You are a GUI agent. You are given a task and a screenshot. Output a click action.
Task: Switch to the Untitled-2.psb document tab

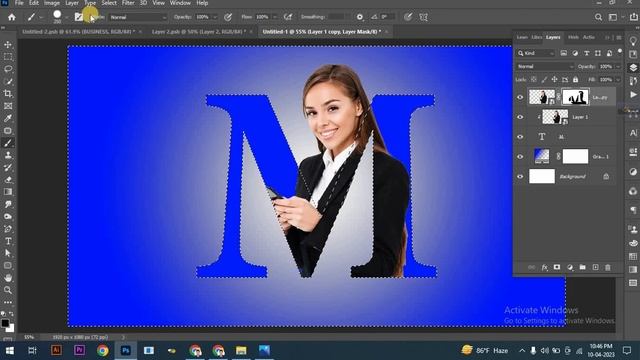[x=78, y=31]
